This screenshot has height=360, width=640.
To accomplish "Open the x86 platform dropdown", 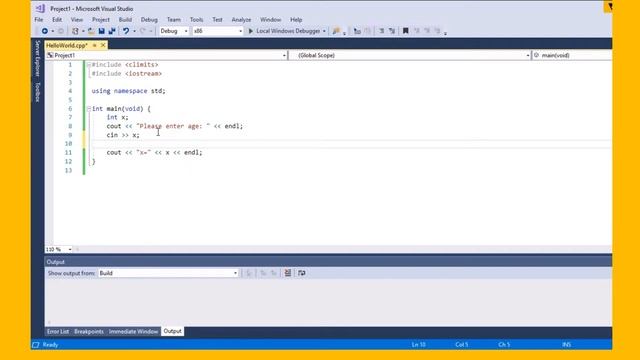I will (240, 31).
